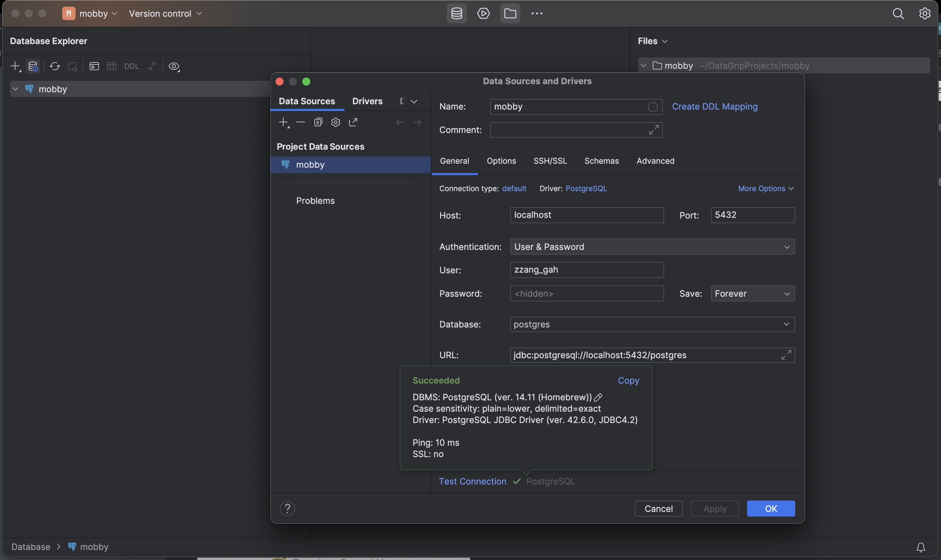Edit the DBMS version with the pencil icon
This screenshot has width=941, height=560.
coord(598,397)
